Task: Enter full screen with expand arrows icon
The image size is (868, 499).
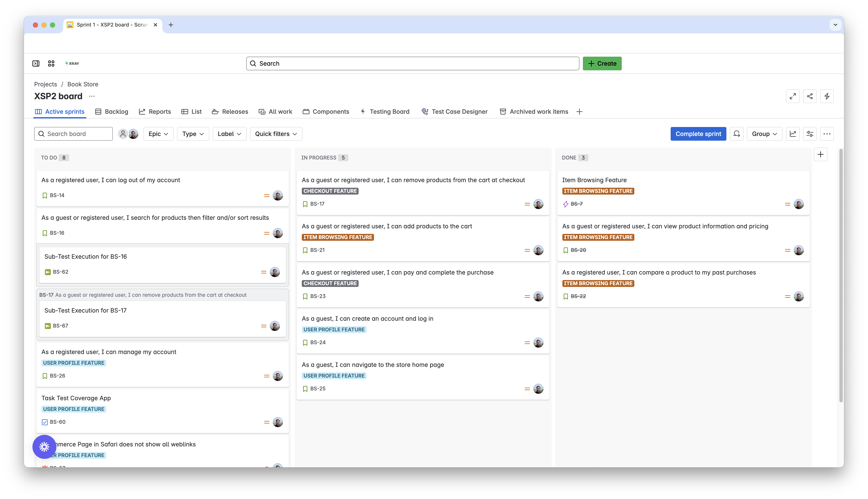Action: [x=792, y=96]
